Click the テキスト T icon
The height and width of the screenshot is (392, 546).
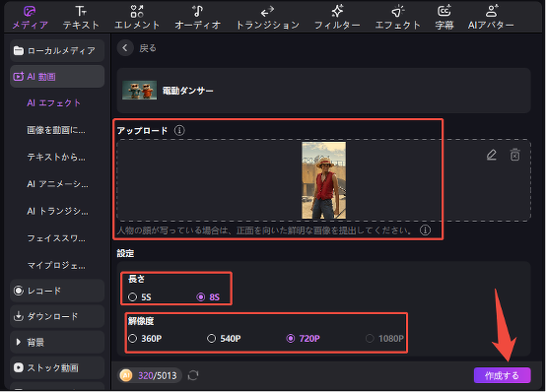(81, 11)
